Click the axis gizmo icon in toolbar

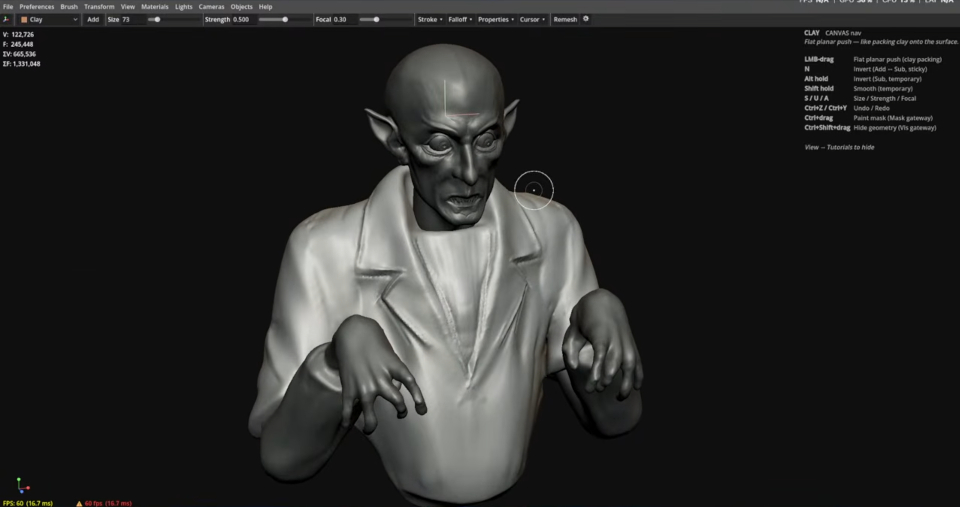7,20
